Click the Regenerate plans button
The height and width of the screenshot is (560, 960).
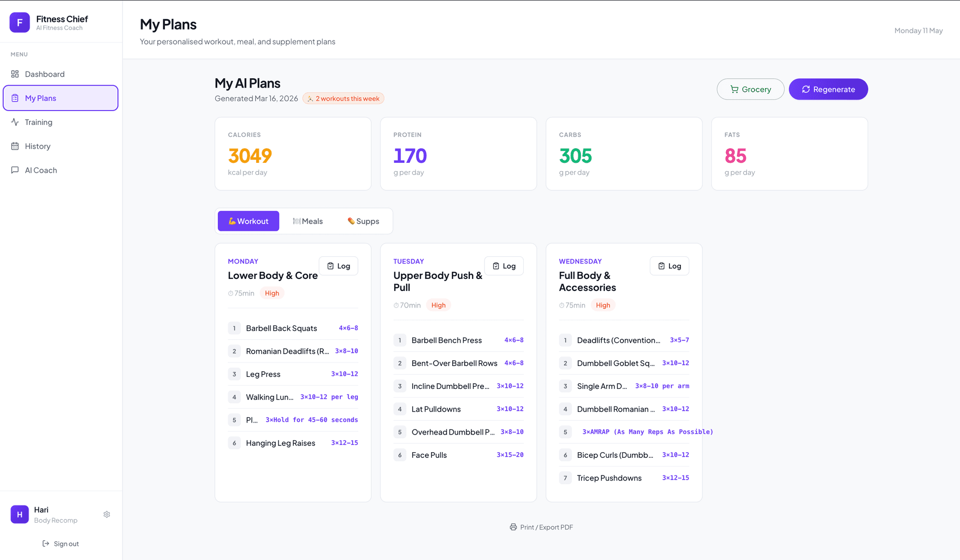coord(828,89)
